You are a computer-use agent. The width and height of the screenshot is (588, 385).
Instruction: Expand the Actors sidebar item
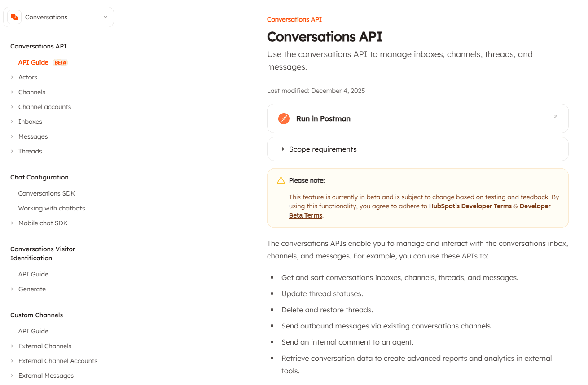pyautogui.click(x=27, y=77)
